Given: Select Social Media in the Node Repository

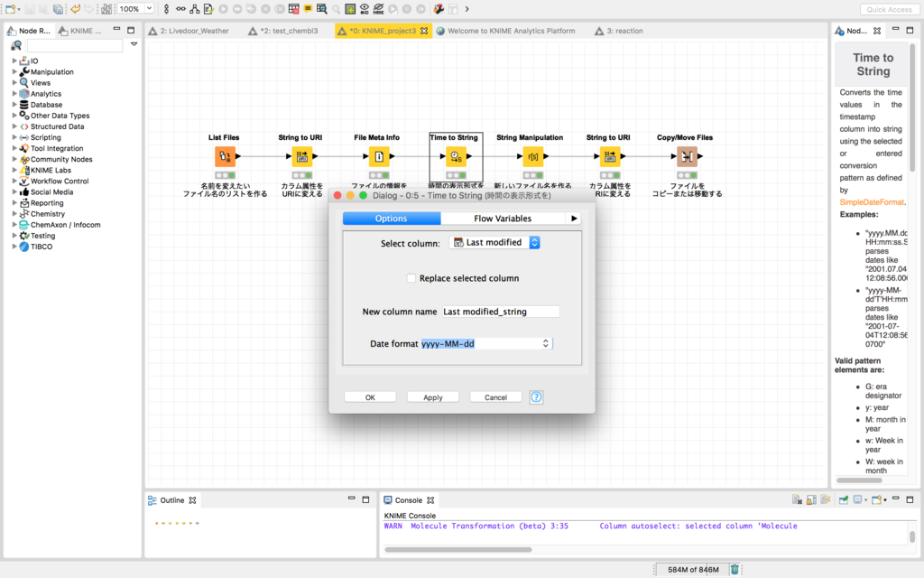Looking at the screenshot, I should coord(51,191).
